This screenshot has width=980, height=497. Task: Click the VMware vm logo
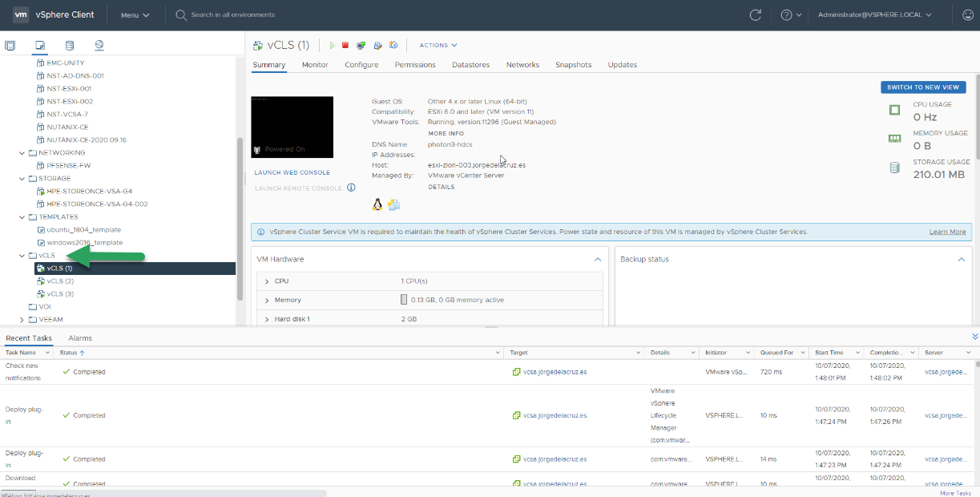21,14
